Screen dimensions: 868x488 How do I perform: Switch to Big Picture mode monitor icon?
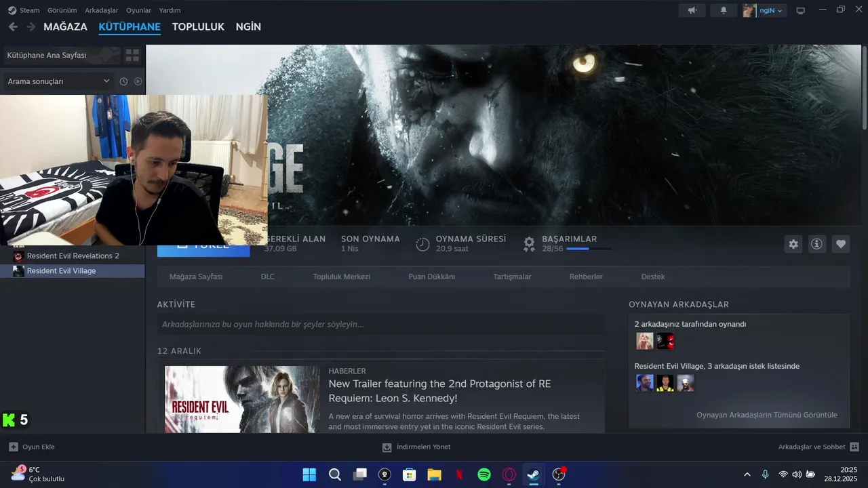[x=800, y=10]
